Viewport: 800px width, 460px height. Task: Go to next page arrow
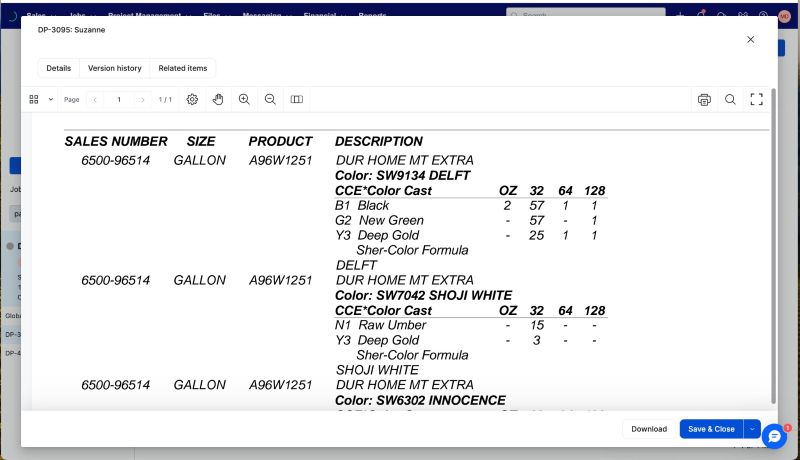[142, 99]
